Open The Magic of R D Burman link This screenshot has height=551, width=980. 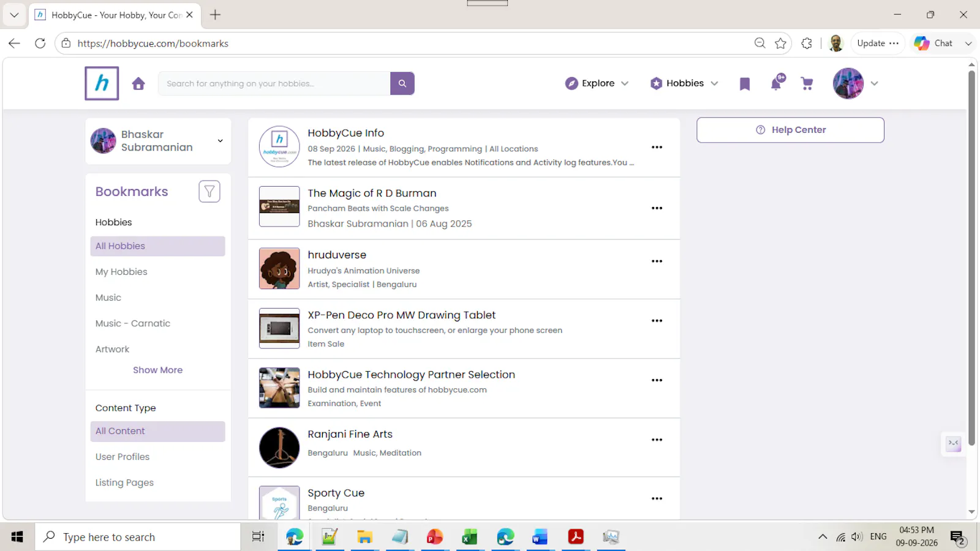(372, 193)
